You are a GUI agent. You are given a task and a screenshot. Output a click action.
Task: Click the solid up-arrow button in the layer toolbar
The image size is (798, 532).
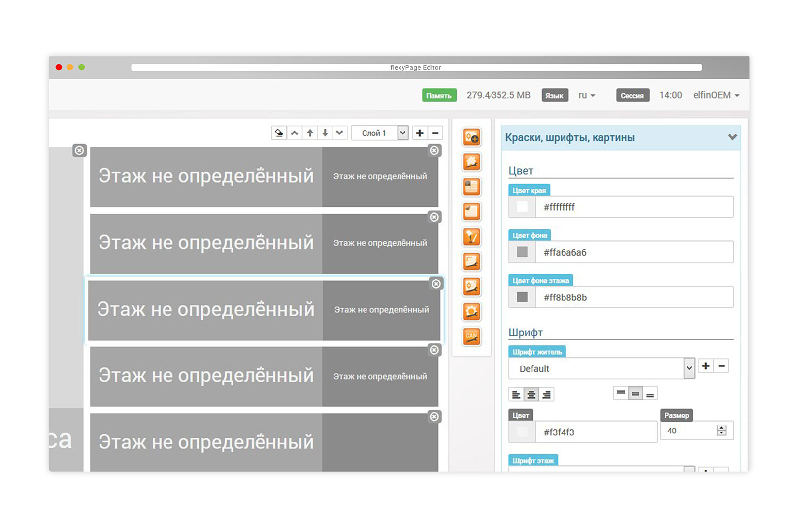coord(310,133)
